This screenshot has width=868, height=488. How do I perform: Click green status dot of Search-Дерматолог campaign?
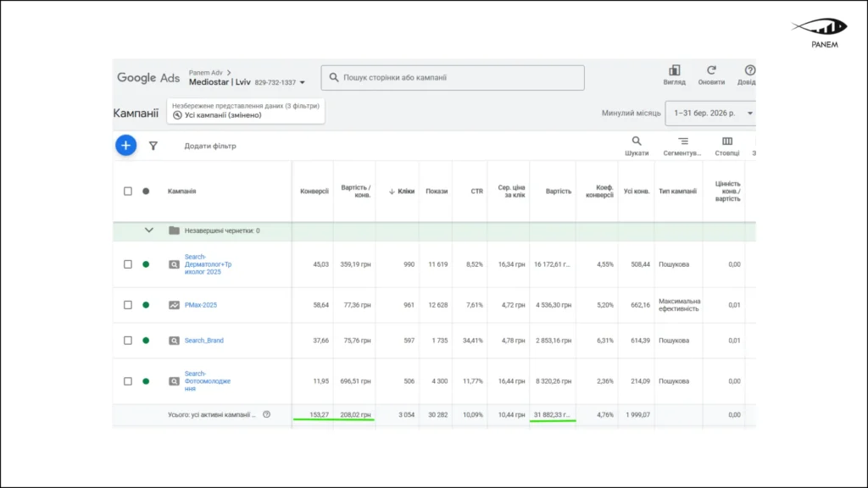[x=146, y=264]
